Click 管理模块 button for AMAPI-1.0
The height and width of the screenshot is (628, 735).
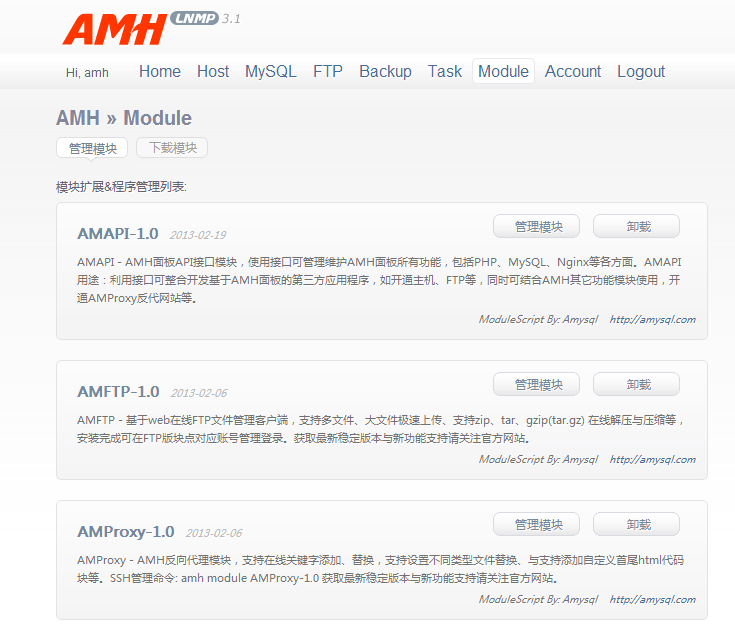coord(536,227)
